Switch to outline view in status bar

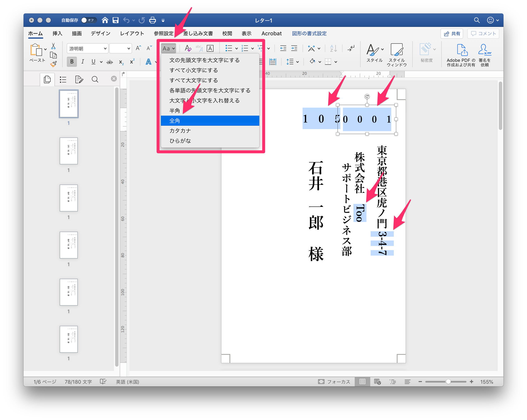tap(393, 382)
